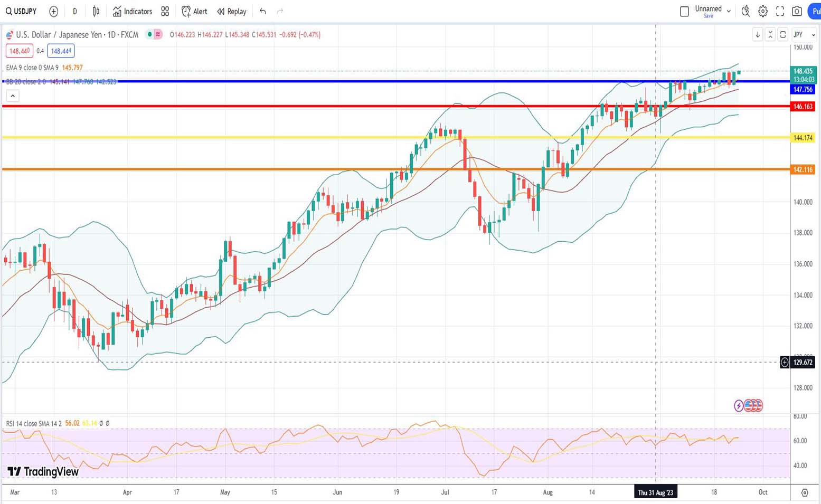This screenshot has width=821, height=504.
Task: Toggle the chart maximize pane button
Action: coord(783,35)
